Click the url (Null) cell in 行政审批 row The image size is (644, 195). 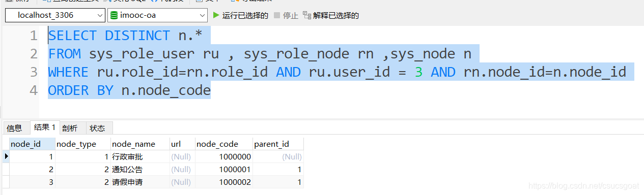tap(182, 157)
